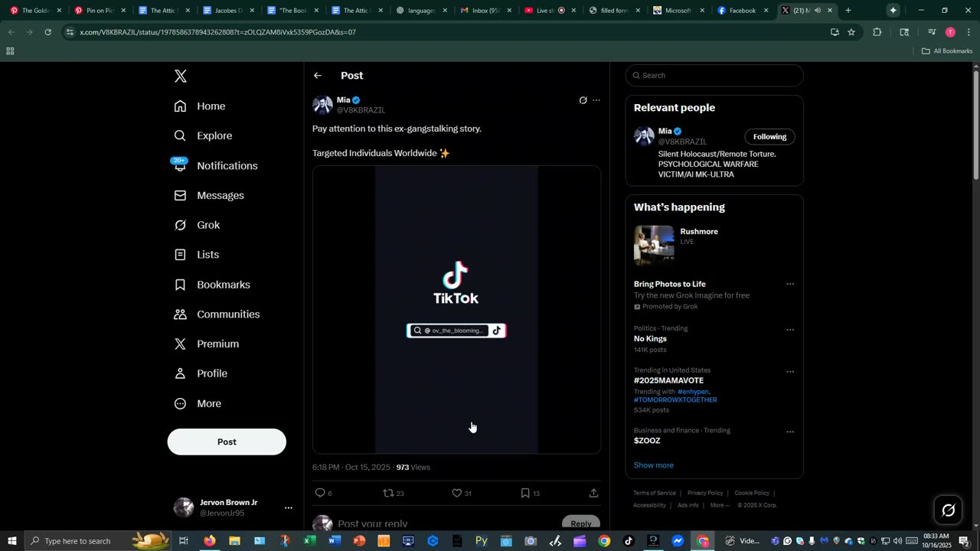
Task: Open Grok in the sidebar
Action: 198,225
